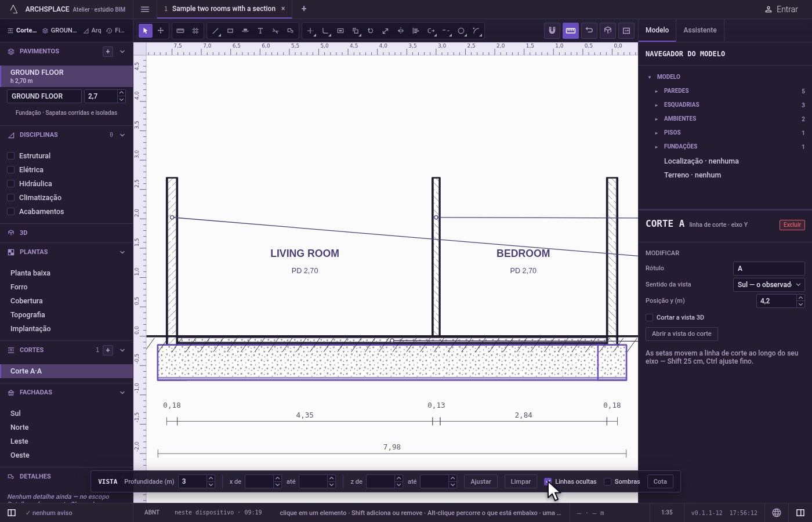Pick the text tool in toolbar
Image resolution: width=812 pixels, height=522 pixels.
(x=260, y=31)
